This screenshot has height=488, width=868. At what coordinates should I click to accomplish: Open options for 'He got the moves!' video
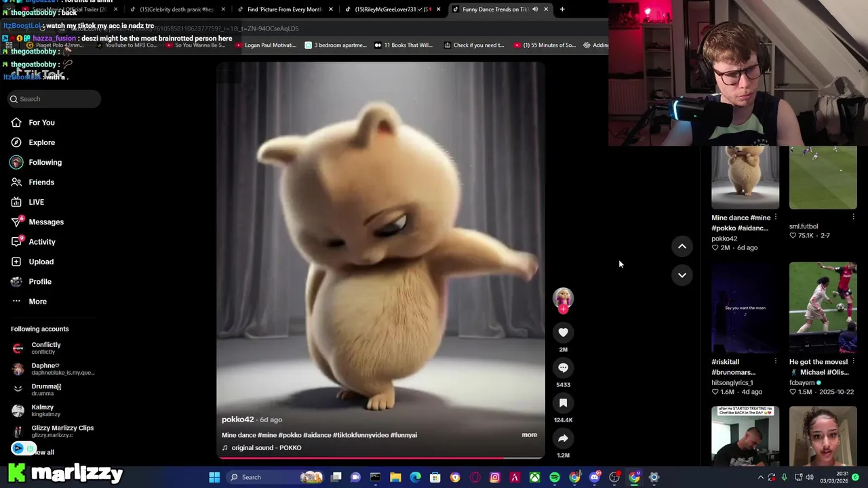coord(853,361)
